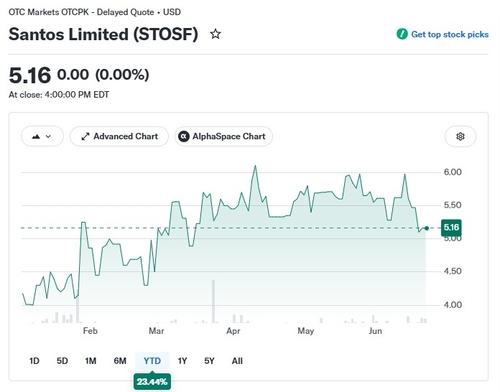
Task: Click Get top stock picks link
Action: pos(450,34)
